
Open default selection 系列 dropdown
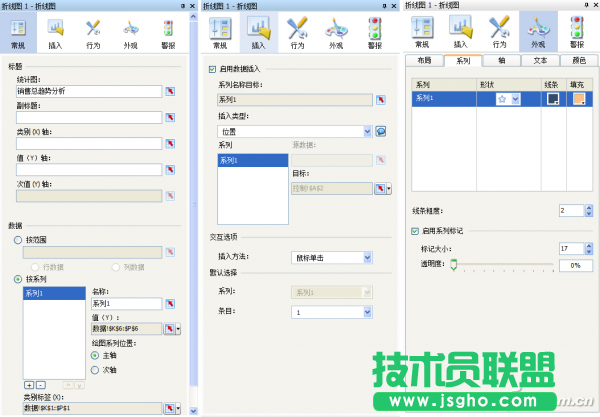[x=332, y=293]
